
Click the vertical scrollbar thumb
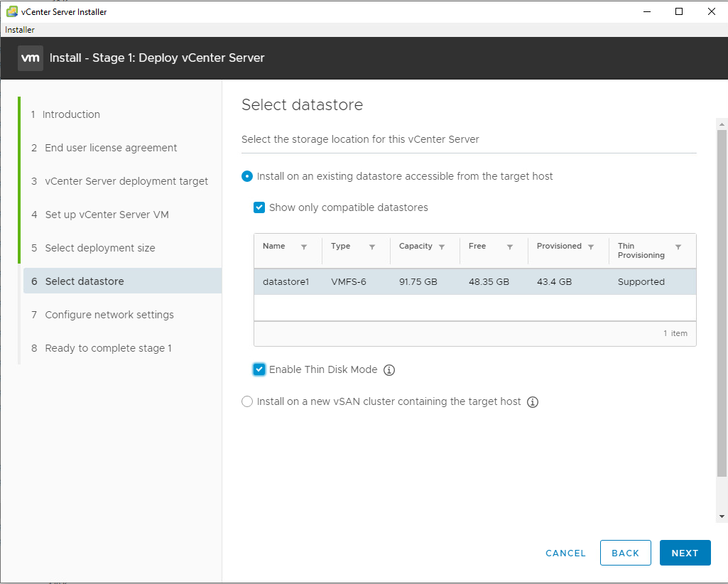722,303
